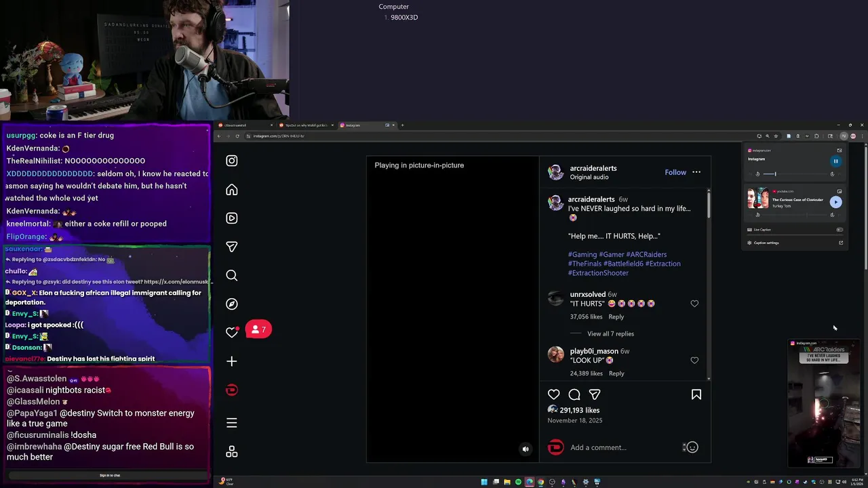Pause Instagram media in media control popup

[x=835, y=161]
